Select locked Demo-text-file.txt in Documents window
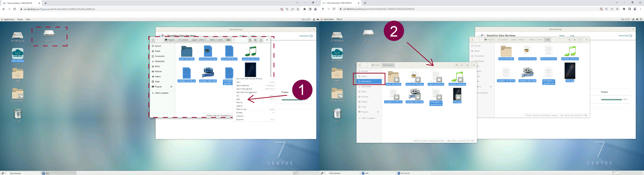The width and height of the screenshot is (644, 175). [436, 78]
